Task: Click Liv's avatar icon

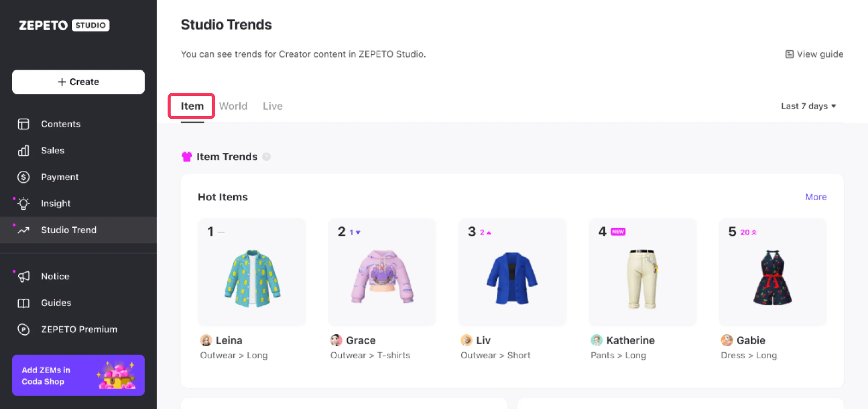Action: (x=466, y=340)
